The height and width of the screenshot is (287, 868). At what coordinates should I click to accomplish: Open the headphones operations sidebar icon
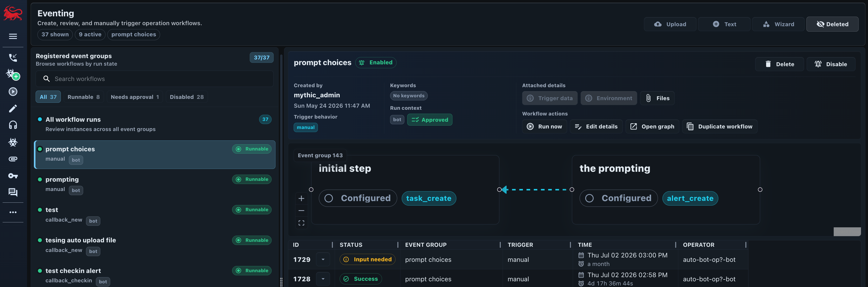[13, 125]
